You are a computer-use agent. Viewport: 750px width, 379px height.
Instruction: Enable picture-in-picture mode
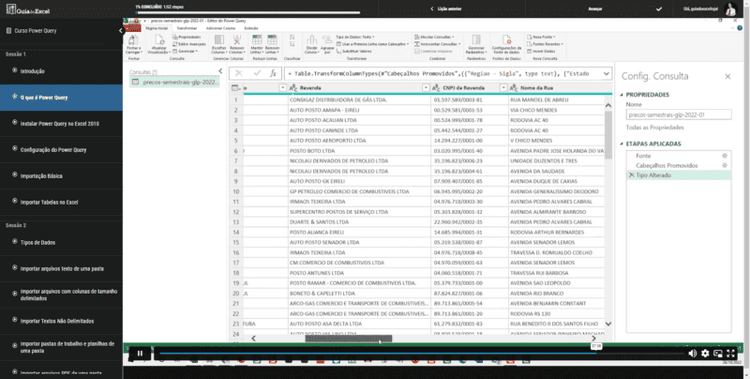click(x=718, y=353)
